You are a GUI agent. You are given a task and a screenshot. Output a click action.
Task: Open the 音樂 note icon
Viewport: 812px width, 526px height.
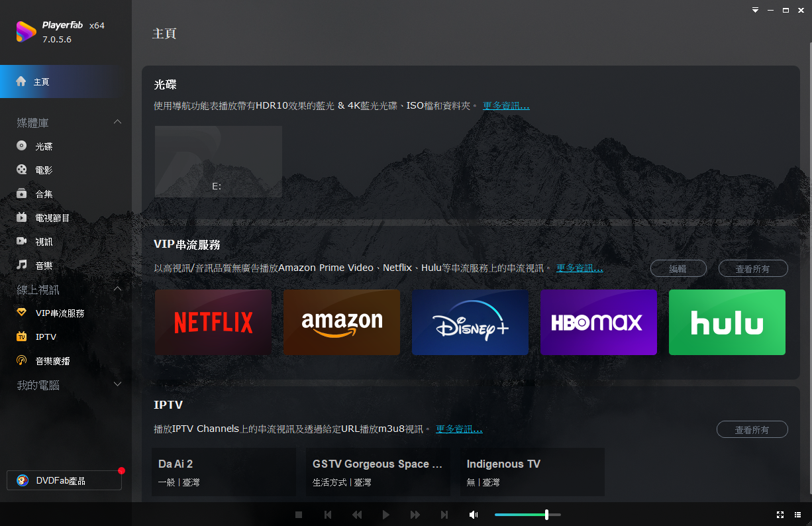tap(22, 265)
